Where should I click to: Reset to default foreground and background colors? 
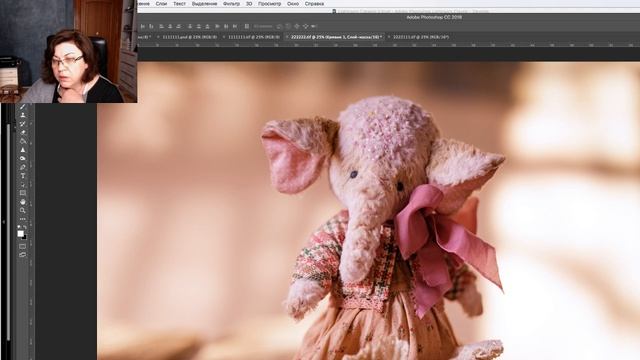19,226
